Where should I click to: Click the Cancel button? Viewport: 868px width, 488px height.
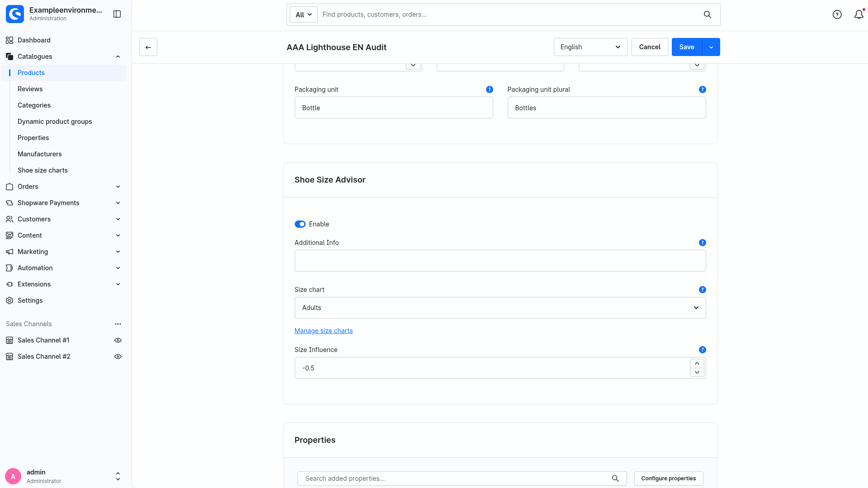pyautogui.click(x=650, y=47)
